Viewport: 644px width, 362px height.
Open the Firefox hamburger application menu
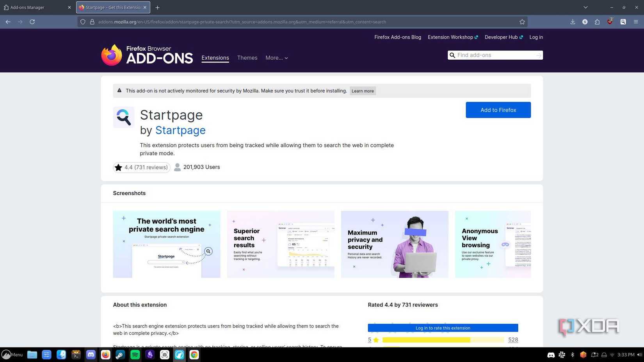(x=636, y=22)
